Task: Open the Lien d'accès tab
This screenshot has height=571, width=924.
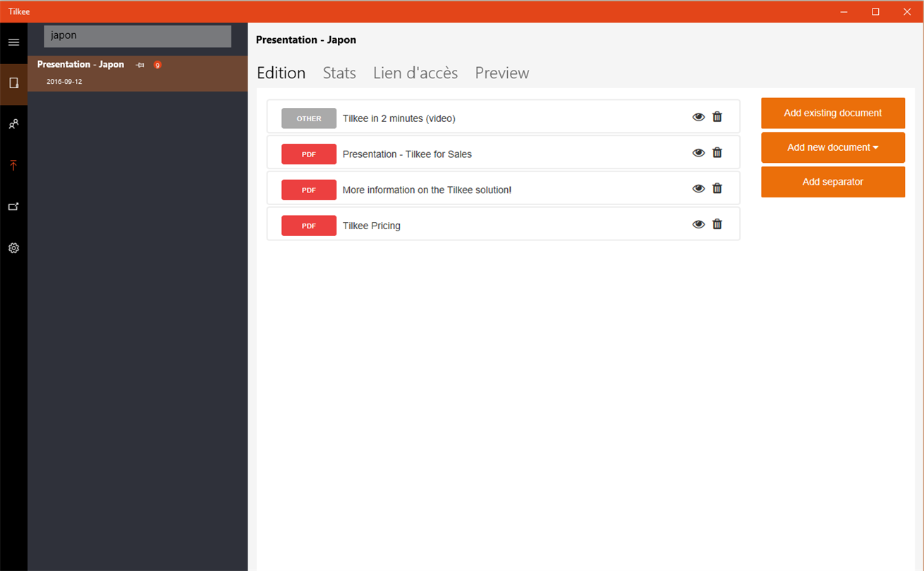Action: point(415,73)
